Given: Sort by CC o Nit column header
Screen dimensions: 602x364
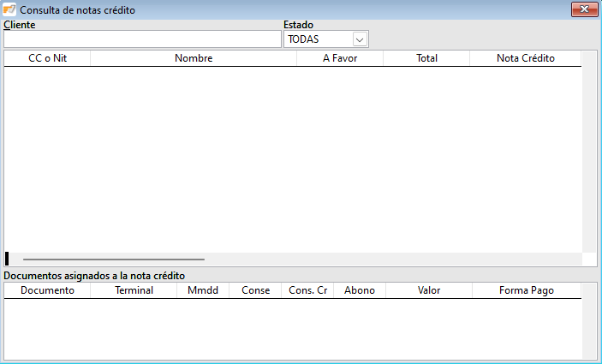Looking at the screenshot, I should [x=47, y=58].
